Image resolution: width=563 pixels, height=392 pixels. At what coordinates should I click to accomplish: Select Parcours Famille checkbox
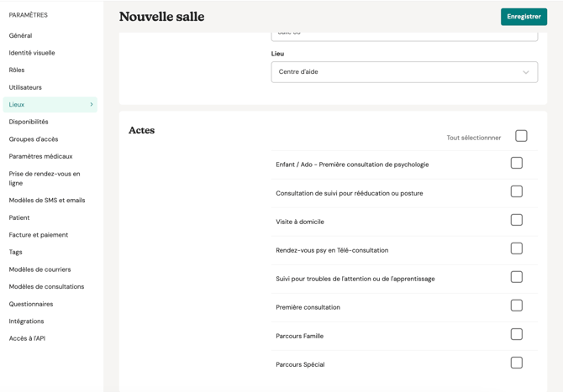(516, 334)
